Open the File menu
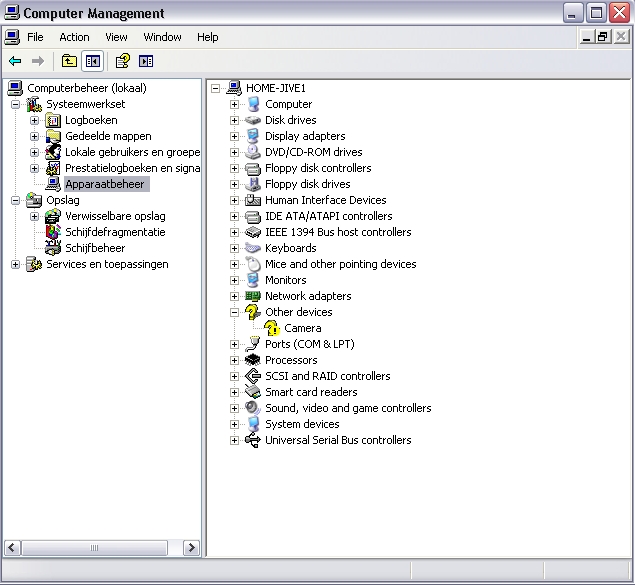 [x=35, y=37]
